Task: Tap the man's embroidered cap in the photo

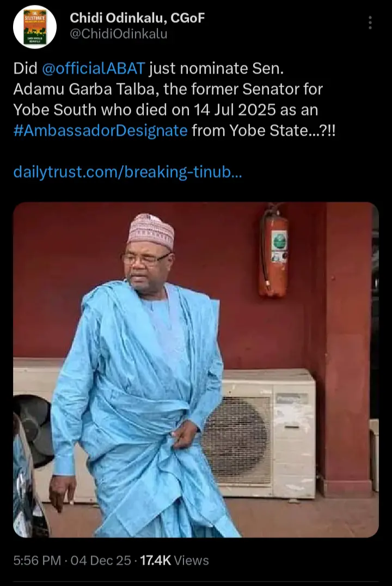Action: 151,230
